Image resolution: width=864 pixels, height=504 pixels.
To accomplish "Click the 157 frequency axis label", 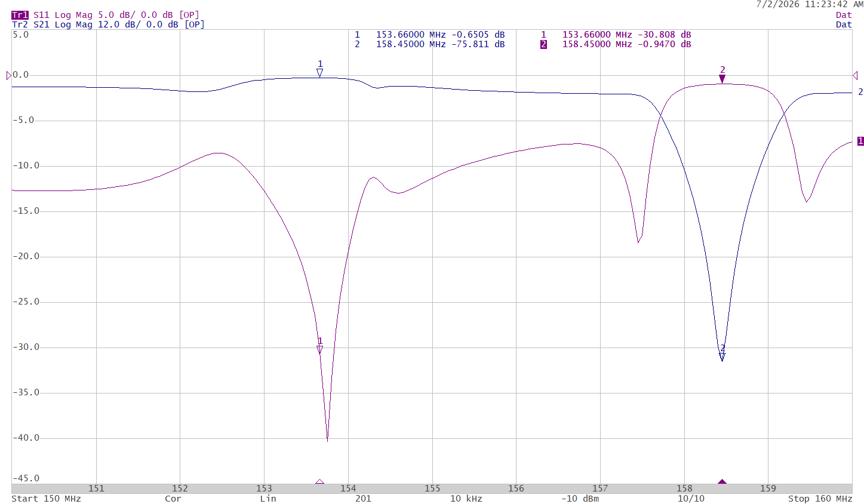I will click(x=600, y=488).
